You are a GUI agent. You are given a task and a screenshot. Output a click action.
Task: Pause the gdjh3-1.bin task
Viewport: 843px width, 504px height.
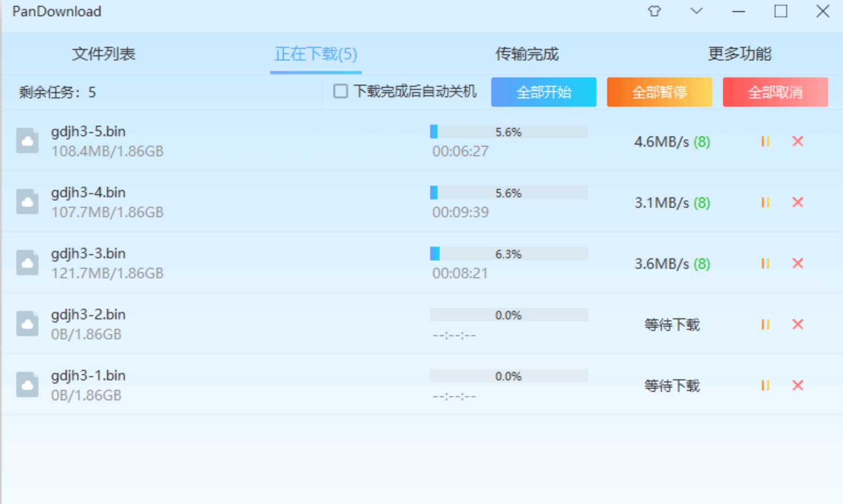[x=765, y=386]
